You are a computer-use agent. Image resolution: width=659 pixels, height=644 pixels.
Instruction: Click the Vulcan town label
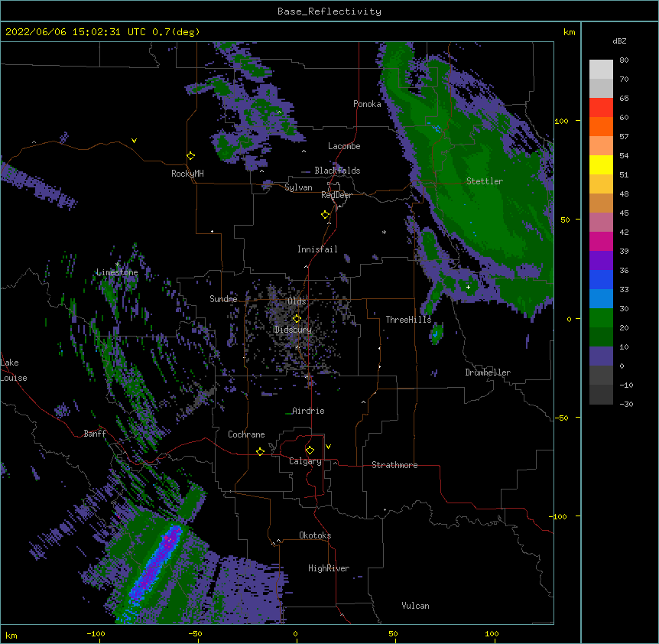pos(415,606)
